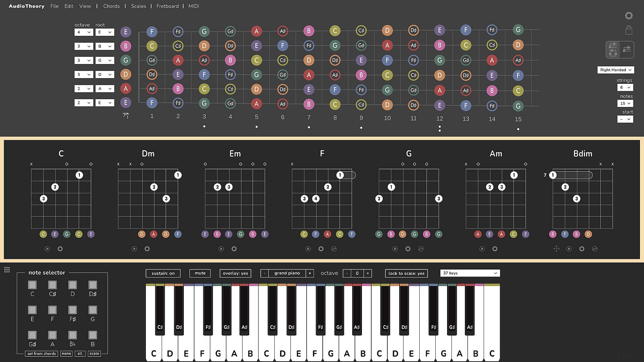644x362 pixels.
Task: Click the tuning fork icon below the nut
Action: pos(126,116)
